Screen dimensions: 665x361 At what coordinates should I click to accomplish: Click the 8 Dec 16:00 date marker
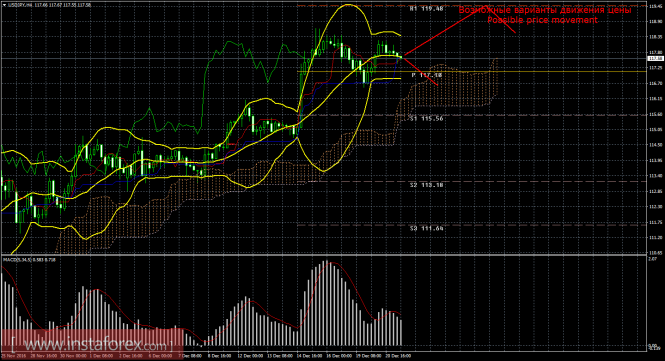click(x=220, y=356)
